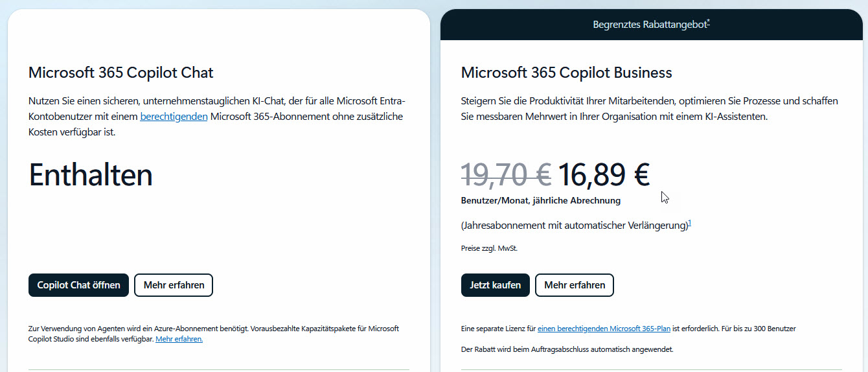The width and height of the screenshot is (868, 372).
Task: Click the Jetzt kaufen button
Action: (495, 285)
